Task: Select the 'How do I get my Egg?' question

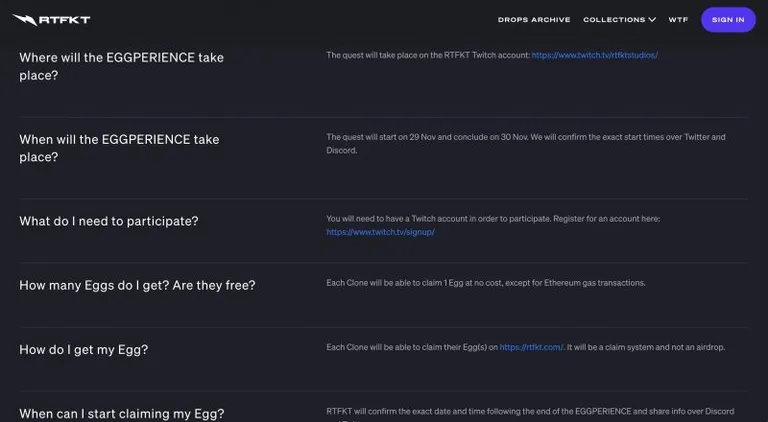Action: click(x=83, y=350)
